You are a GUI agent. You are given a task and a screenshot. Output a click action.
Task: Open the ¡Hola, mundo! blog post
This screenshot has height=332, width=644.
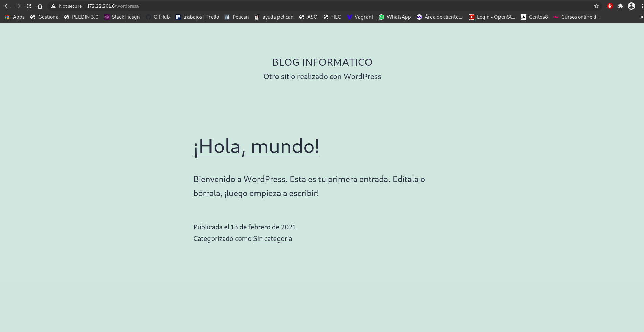coord(256,146)
